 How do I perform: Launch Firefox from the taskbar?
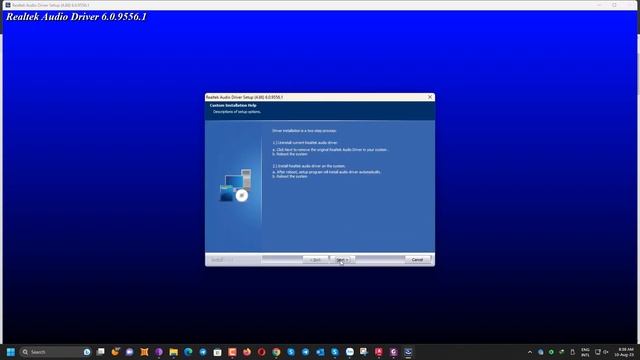point(247,352)
